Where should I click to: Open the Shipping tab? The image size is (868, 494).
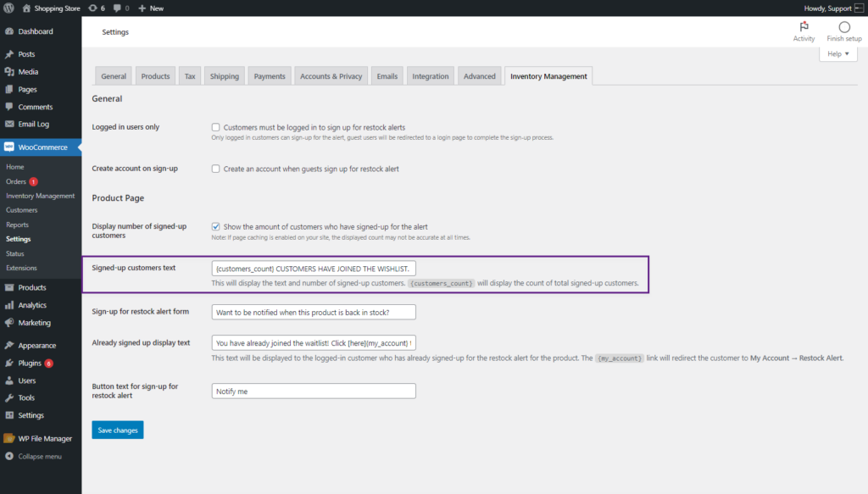(224, 76)
